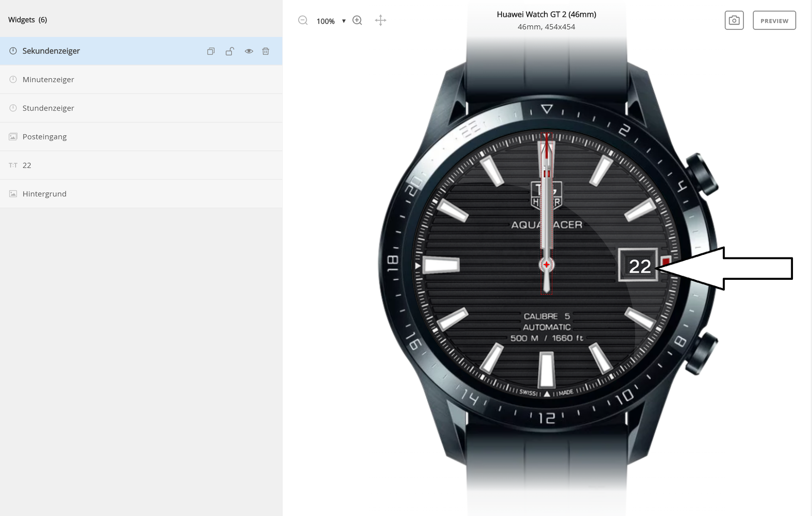Click the clock icon beside Minutenzeiger
This screenshot has width=812, height=516.
13,79
